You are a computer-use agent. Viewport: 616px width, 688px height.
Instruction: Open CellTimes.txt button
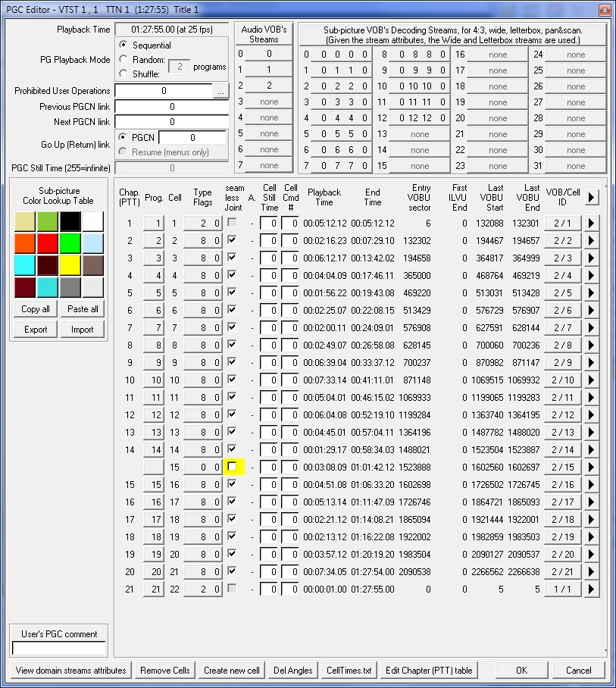click(349, 671)
